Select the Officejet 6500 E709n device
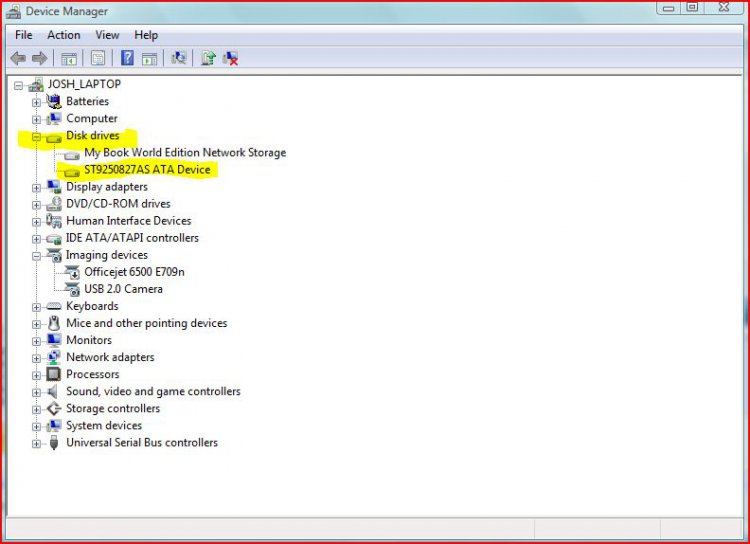The image size is (750, 544). coord(134,272)
